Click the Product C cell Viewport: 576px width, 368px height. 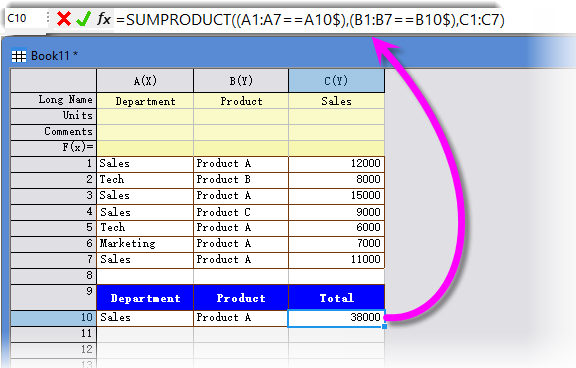[x=241, y=212]
